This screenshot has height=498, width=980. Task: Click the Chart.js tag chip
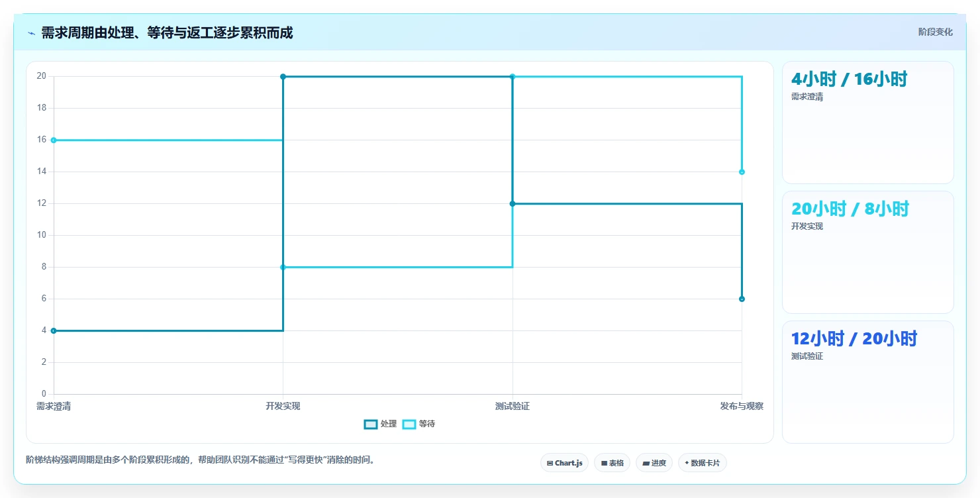(564, 463)
